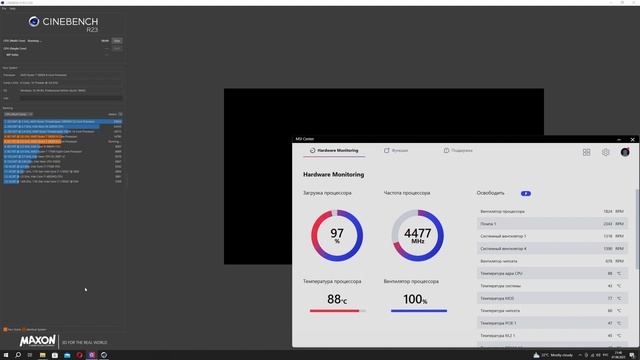This screenshot has width=640, height=360.
Task: Open MSI Center settings gear
Action: click(606, 152)
